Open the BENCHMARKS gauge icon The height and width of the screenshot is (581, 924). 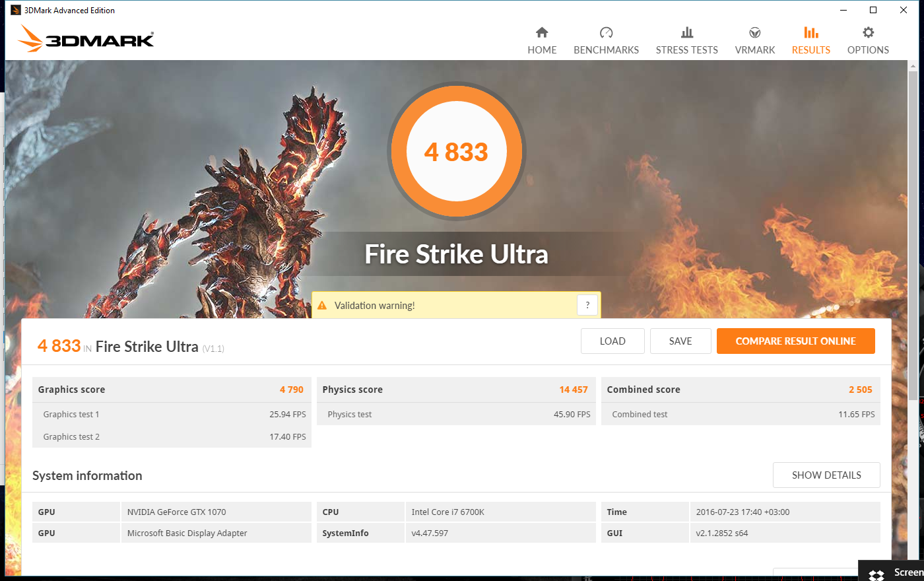(606, 32)
